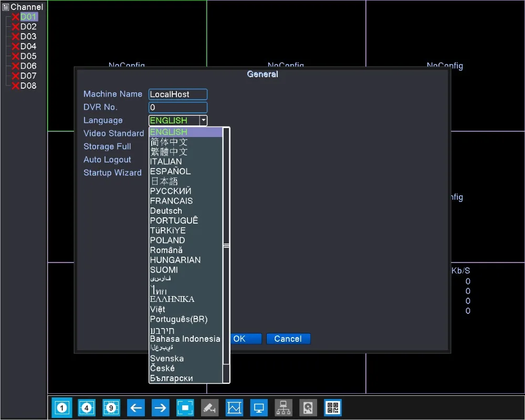Select channel D06 in the tree
This screenshot has width=525, height=420.
coord(28,66)
